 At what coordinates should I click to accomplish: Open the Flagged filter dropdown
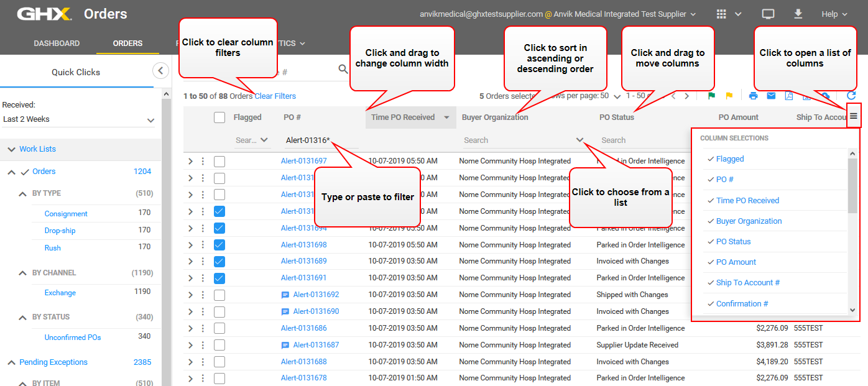click(264, 140)
